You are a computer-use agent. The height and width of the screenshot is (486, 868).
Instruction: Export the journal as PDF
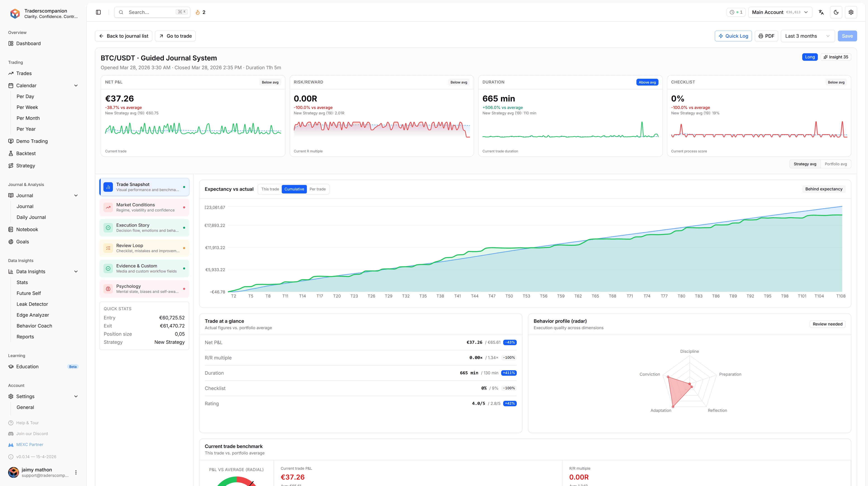pos(766,36)
